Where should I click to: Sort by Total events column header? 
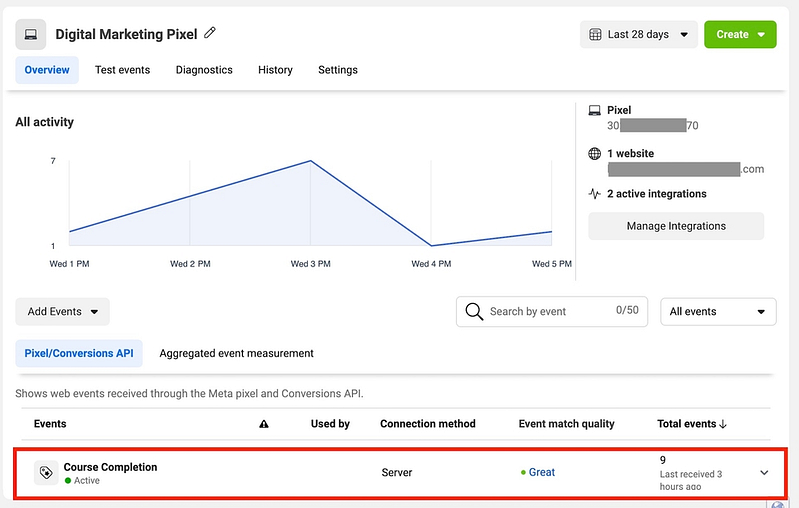[691, 424]
